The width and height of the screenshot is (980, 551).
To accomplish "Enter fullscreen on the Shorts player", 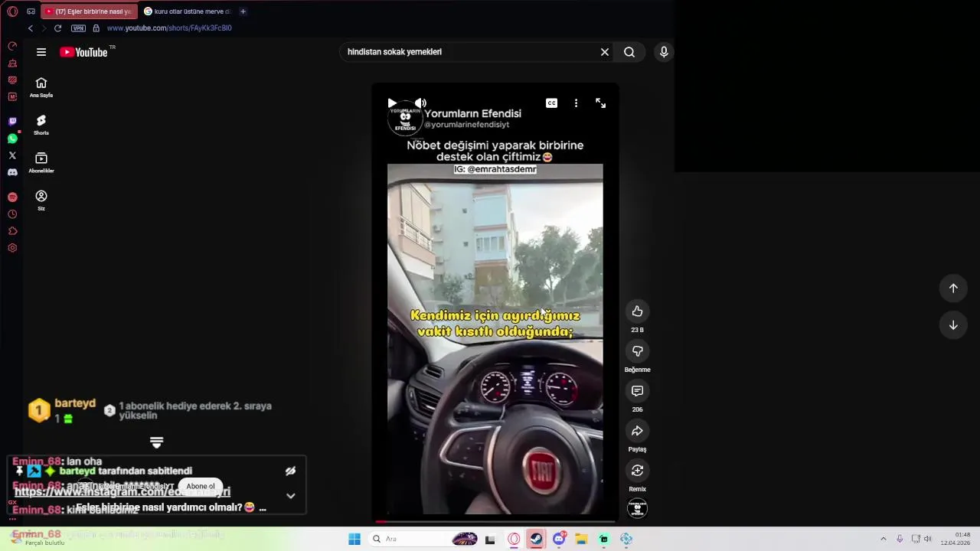I will click(601, 103).
